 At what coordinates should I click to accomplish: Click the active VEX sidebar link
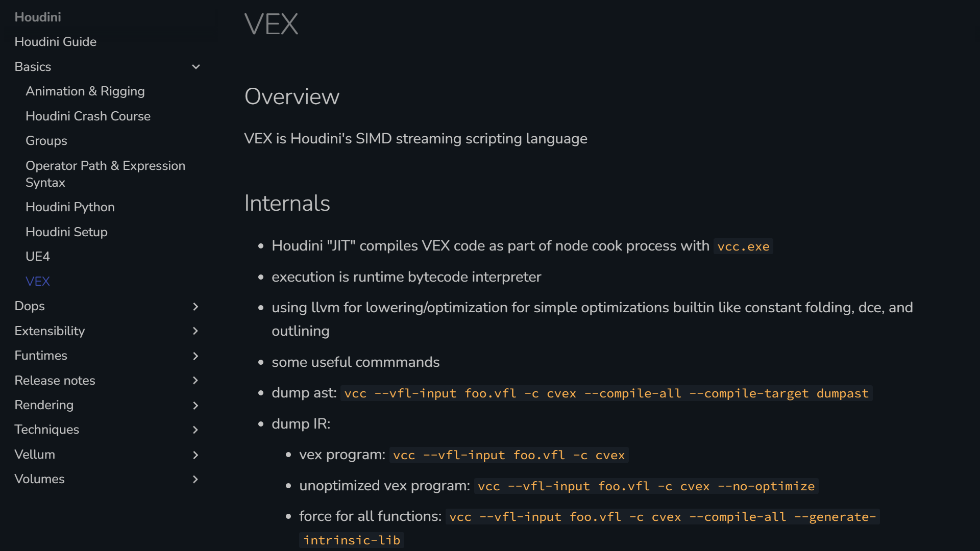point(37,282)
